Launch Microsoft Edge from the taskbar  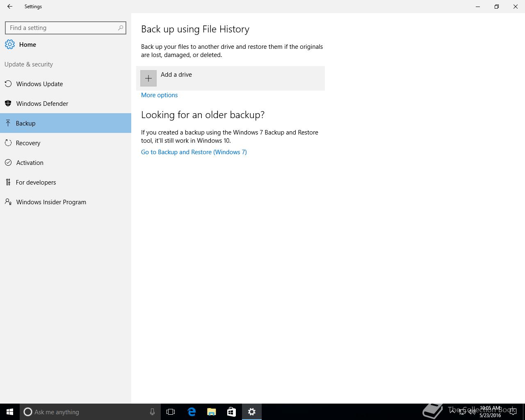(x=192, y=412)
